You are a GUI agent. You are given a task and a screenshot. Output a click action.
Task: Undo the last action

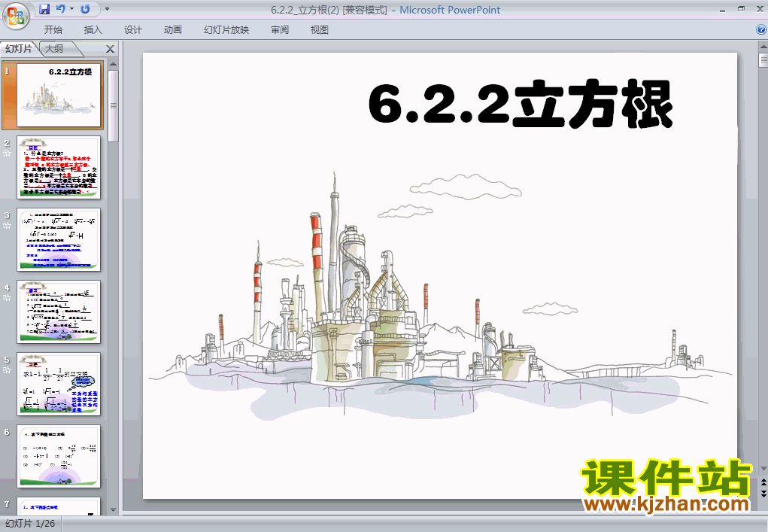[x=61, y=9]
